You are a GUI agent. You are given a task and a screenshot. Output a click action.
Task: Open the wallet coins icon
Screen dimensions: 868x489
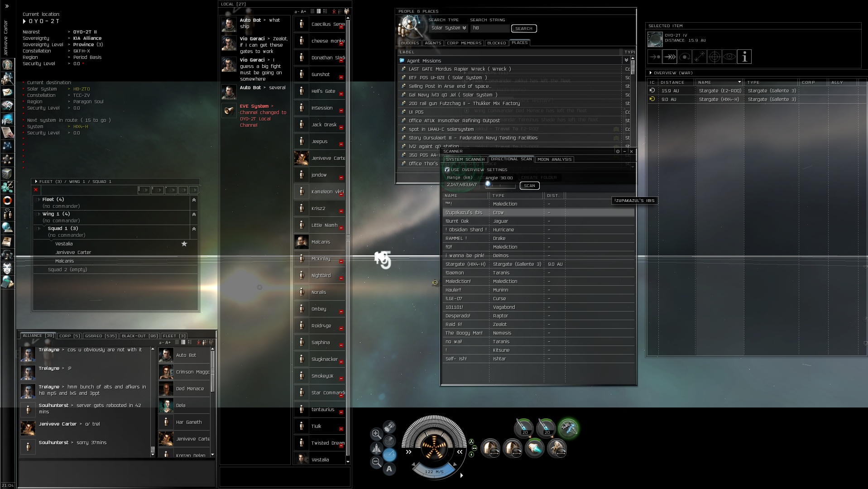pos(7,187)
